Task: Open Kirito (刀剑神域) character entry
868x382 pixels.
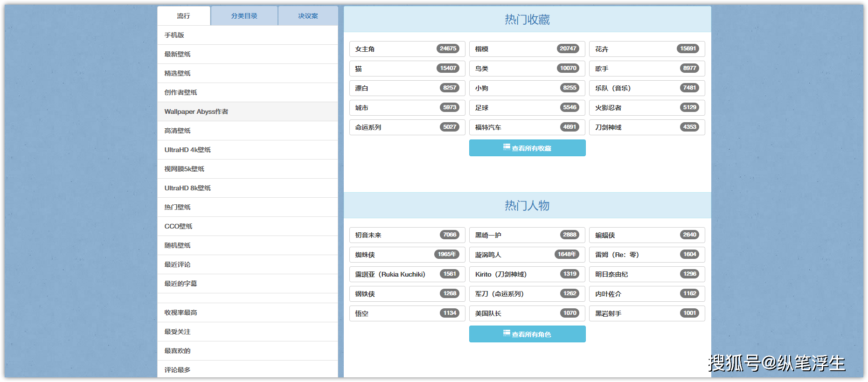Action: point(527,274)
